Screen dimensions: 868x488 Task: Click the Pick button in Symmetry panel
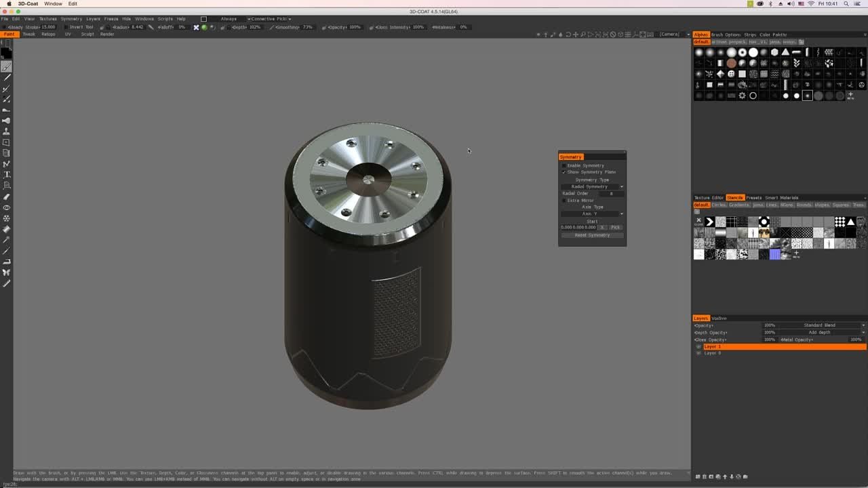615,227
